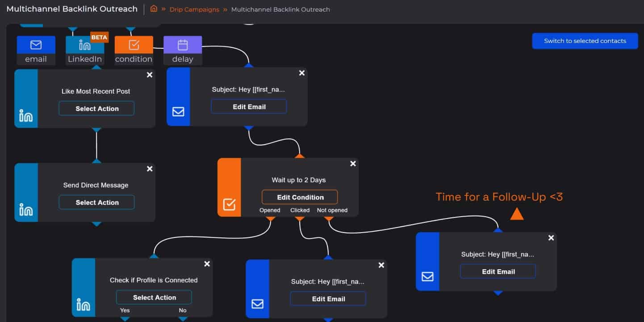Go to Drip Campaigns breadcrumb
The image size is (644, 322).
[x=194, y=9]
